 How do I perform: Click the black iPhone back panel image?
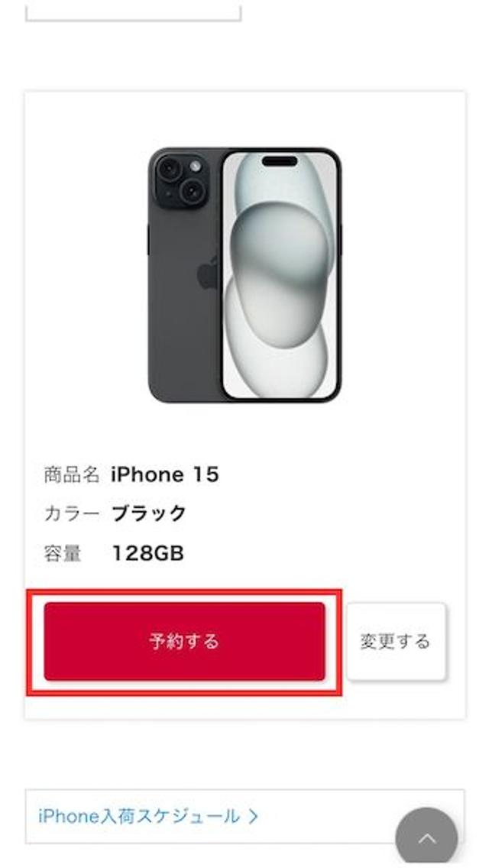click(x=186, y=275)
